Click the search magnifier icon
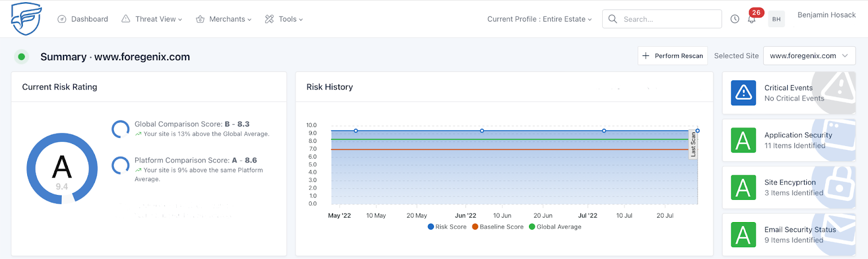 click(613, 19)
